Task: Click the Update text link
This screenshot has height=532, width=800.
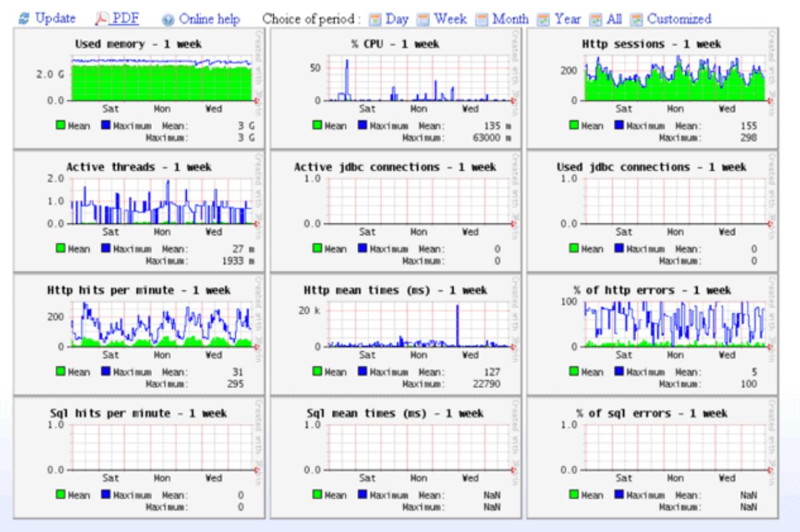Action: click(x=56, y=19)
